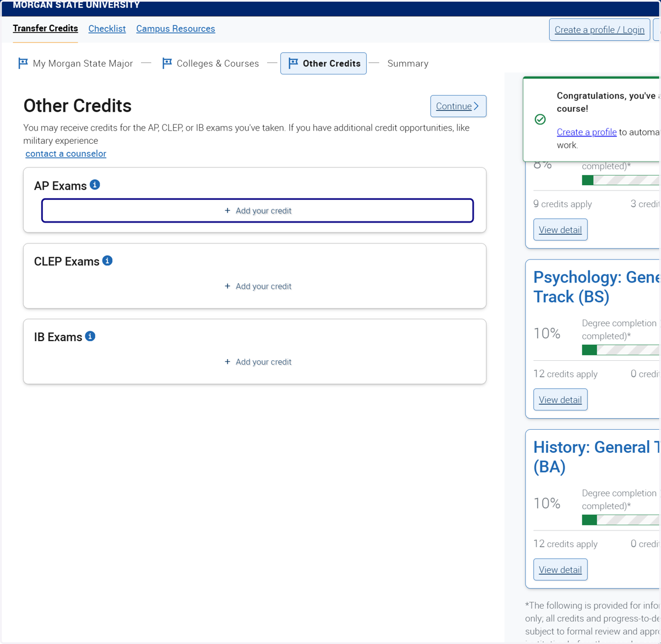The image size is (661, 644).
Task: View detail for Psychology General Track card
Action: 560,399
